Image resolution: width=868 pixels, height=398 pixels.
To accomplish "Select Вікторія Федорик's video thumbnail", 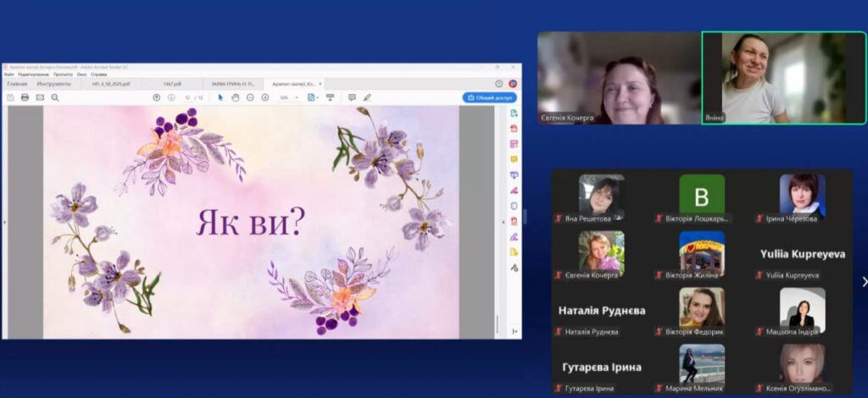I will coord(701,307).
